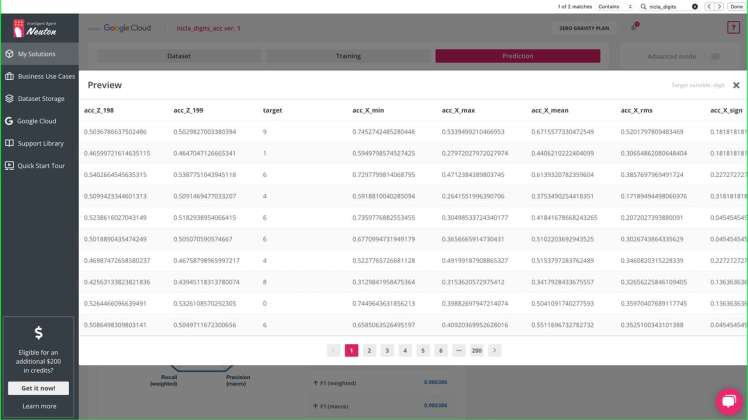Click the acc_X_rms column header
Screen dimensions: 748x420
pyautogui.click(x=636, y=110)
